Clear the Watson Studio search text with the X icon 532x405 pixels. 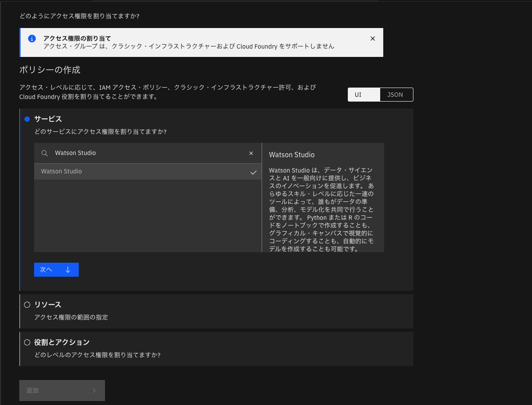[251, 153]
